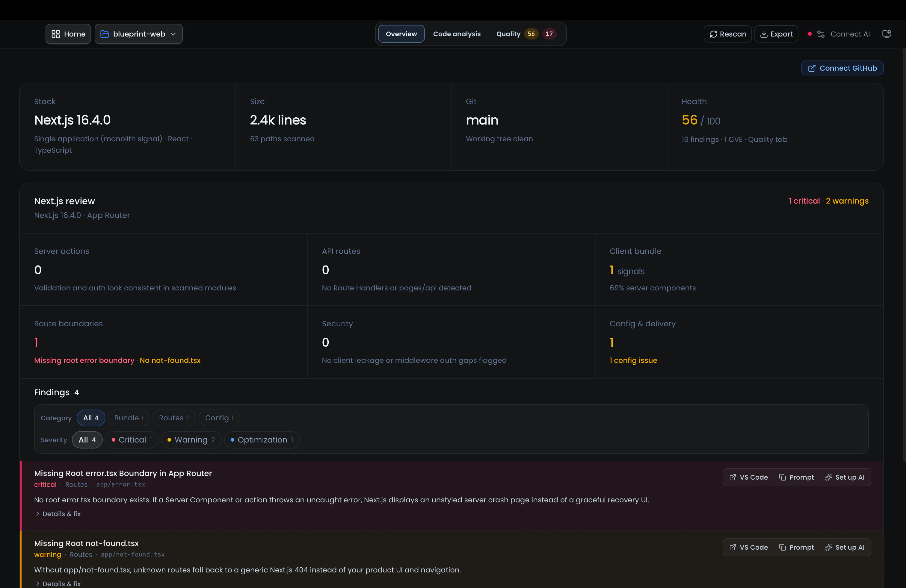
Task: Click the blueprint-web folder icon
Action: [105, 34]
